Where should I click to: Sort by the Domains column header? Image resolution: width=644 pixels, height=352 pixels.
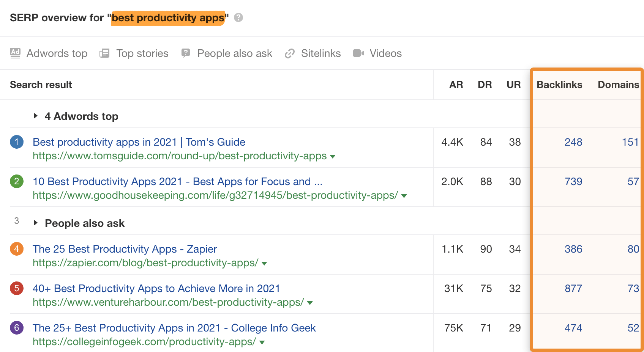point(618,85)
